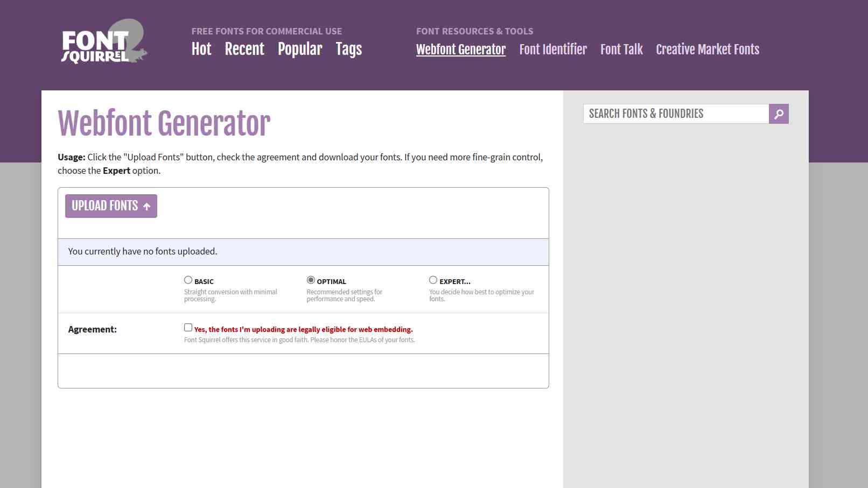Image resolution: width=868 pixels, height=488 pixels.
Task: Click the Font Squirrel logo
Action: [103, 42]
